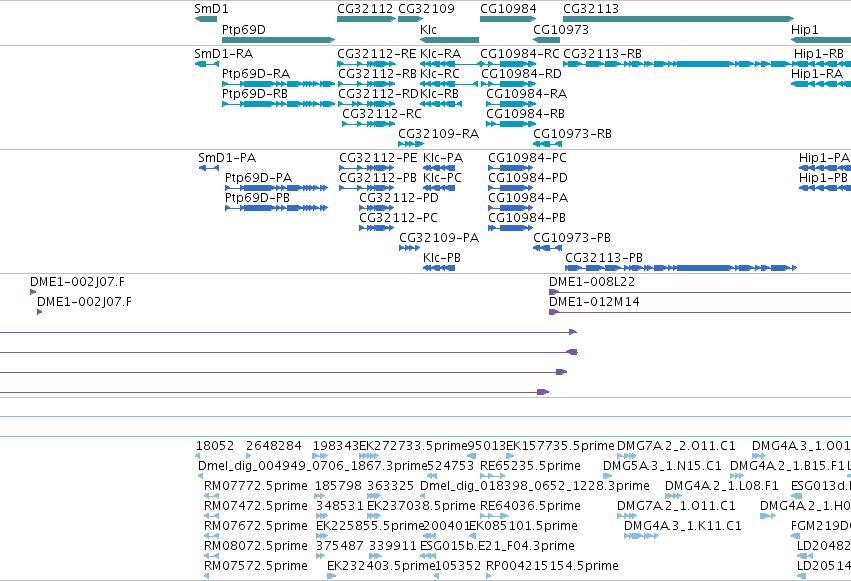The image size is (851, 581).
Task: Open transcript CG32109-RA
Action: coord(439,134)
